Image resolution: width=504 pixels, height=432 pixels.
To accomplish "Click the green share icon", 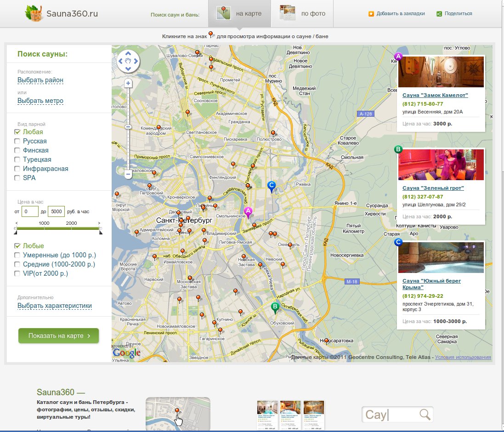I will click(x=439, y=14).
